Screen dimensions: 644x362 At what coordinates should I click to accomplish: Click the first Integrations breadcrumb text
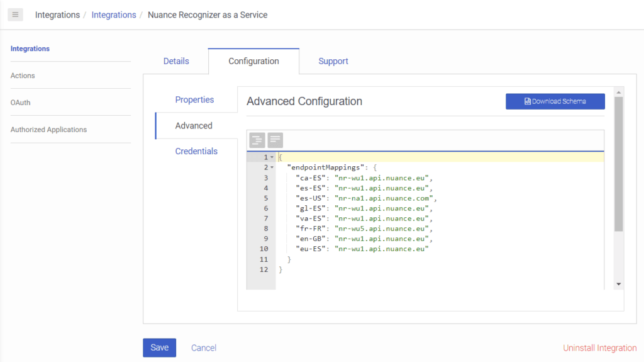(57, 15)
